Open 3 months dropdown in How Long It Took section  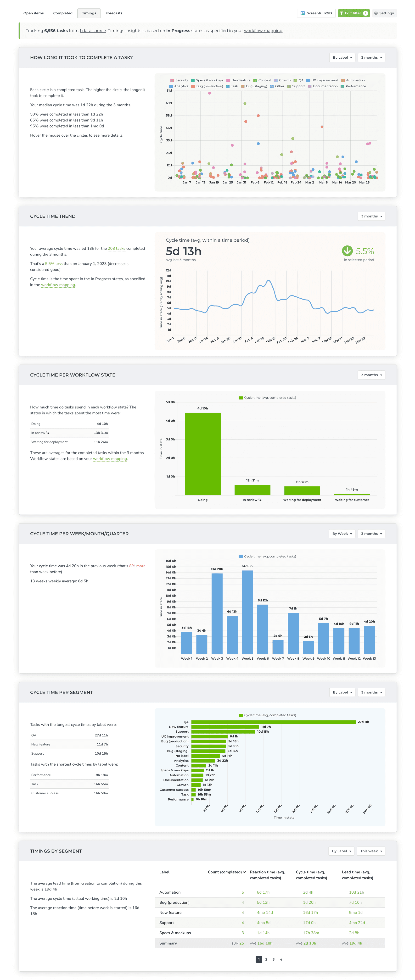(372, 58)
